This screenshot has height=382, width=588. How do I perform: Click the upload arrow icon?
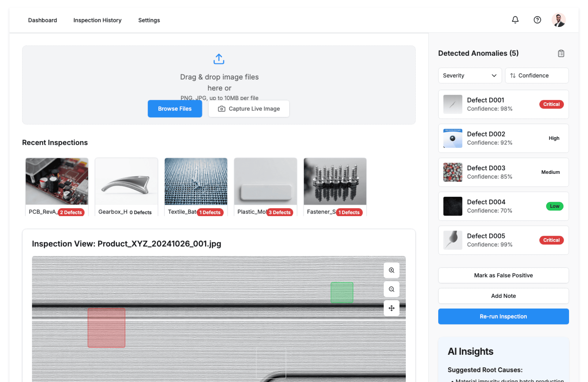pyautogui.click(x=219, y=59)
